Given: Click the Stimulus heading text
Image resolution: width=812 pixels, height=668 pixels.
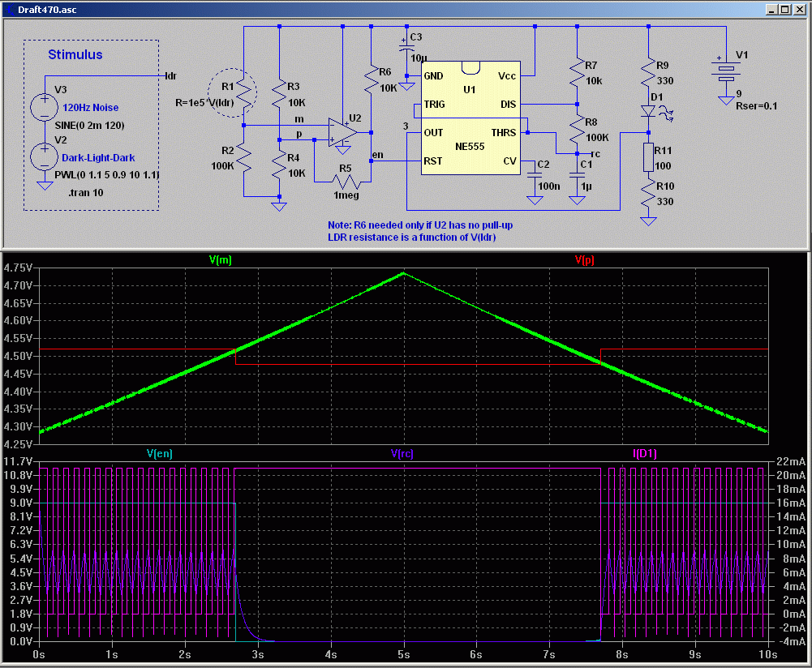Looking at the screenshot, I should 75,54.
